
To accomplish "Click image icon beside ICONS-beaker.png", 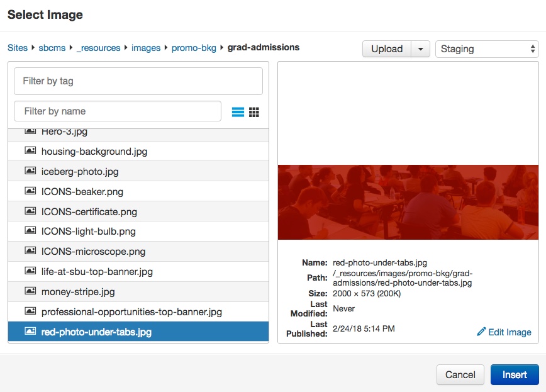I will (30, 191).
